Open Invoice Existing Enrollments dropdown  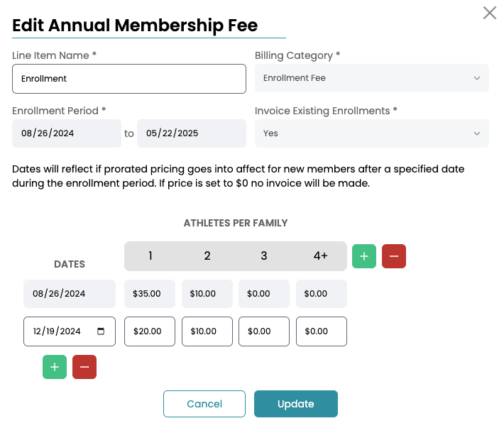pos(371,133)
